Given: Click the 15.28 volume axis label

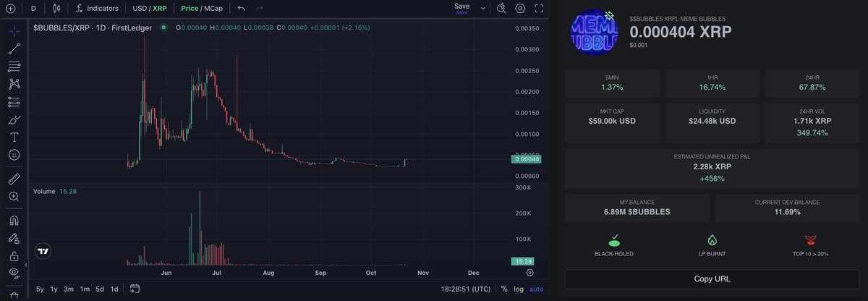Looking at the screenshot, I should (x=522, y=260).
